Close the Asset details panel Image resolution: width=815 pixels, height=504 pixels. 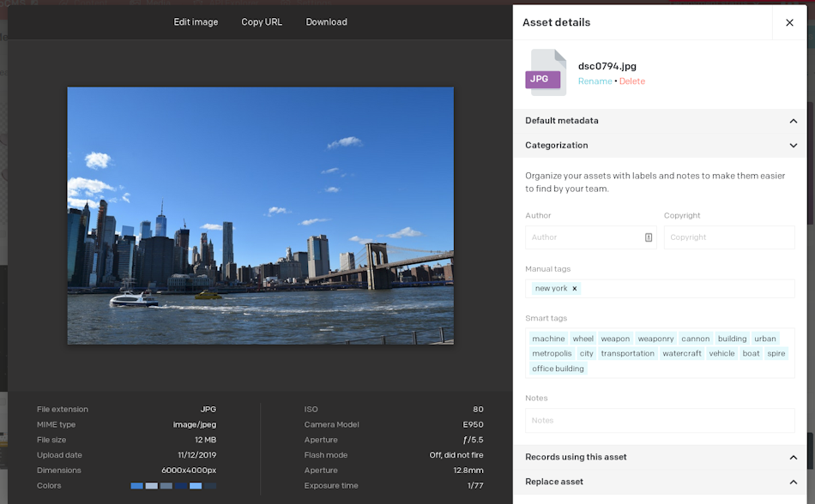pos(789,22)
